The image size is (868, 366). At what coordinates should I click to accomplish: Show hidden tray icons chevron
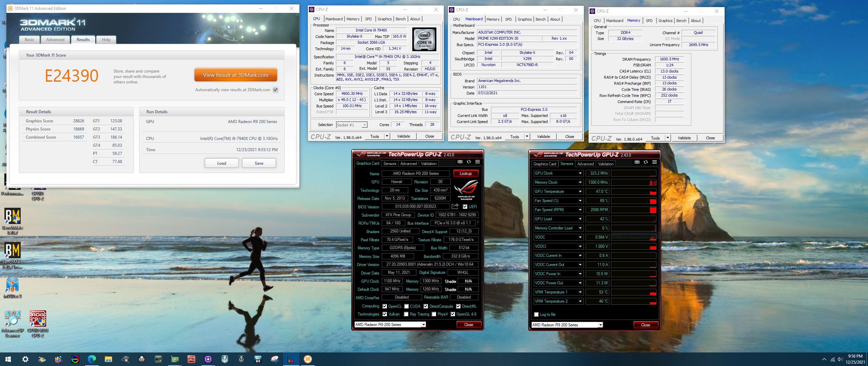824,359
